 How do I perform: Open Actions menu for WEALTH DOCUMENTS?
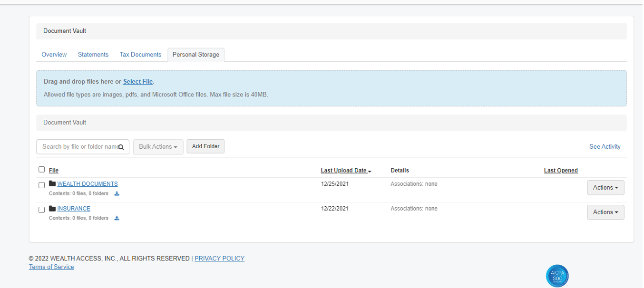point(605,187)
